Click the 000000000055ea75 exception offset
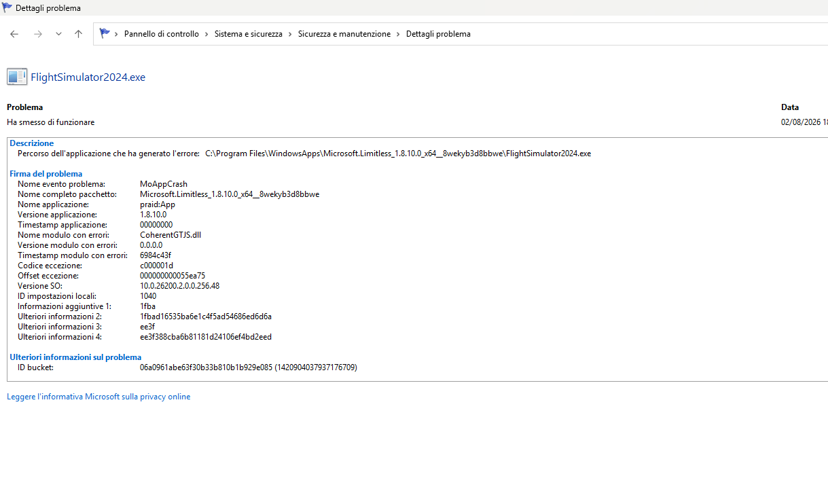 point(173,276)
